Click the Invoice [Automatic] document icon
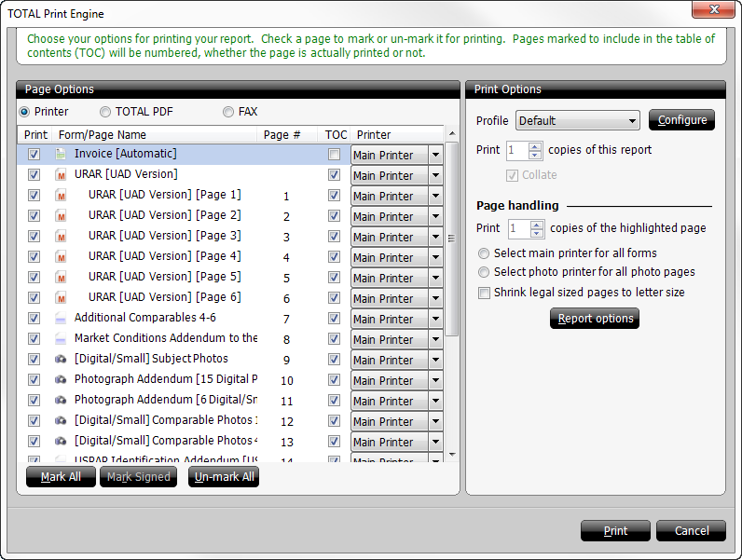 [x=61, y=154]
